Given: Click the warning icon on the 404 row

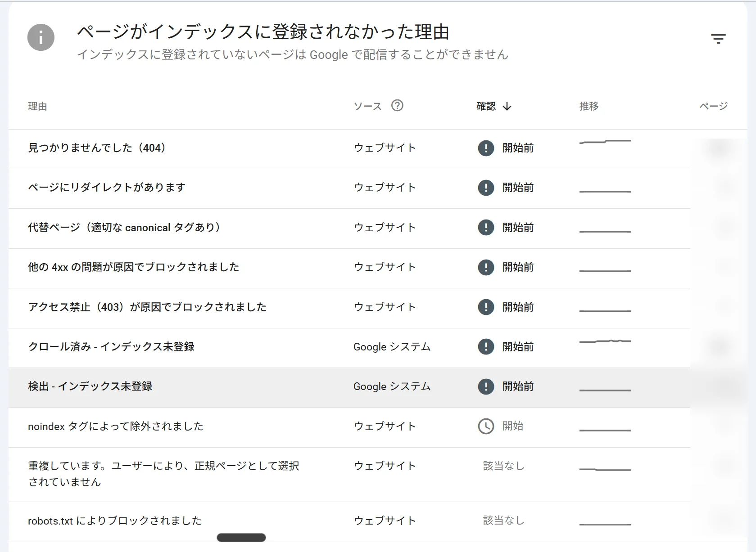Looking at the screenshot, I should [x=485, y=148].
